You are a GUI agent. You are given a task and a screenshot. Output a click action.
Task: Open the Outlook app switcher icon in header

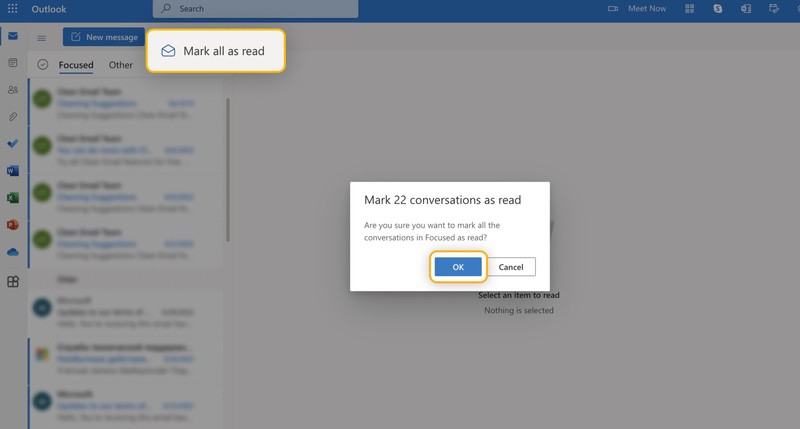[x=746, y=9]
